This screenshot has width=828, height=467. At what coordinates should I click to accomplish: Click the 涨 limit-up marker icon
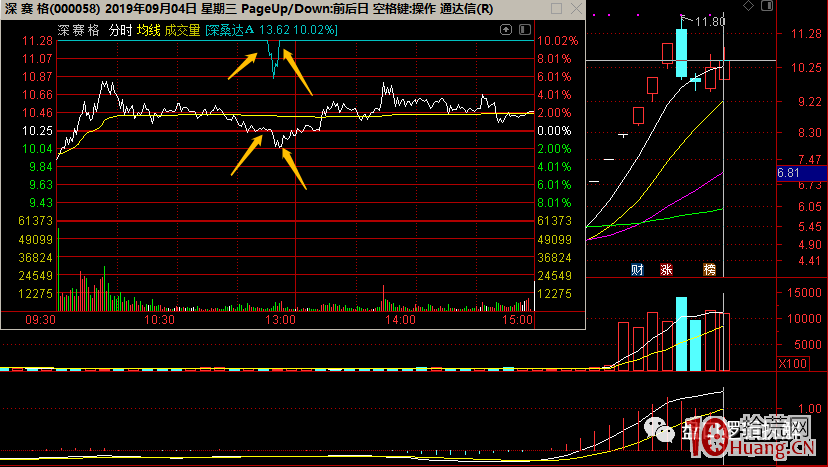(x=666, y=270)
